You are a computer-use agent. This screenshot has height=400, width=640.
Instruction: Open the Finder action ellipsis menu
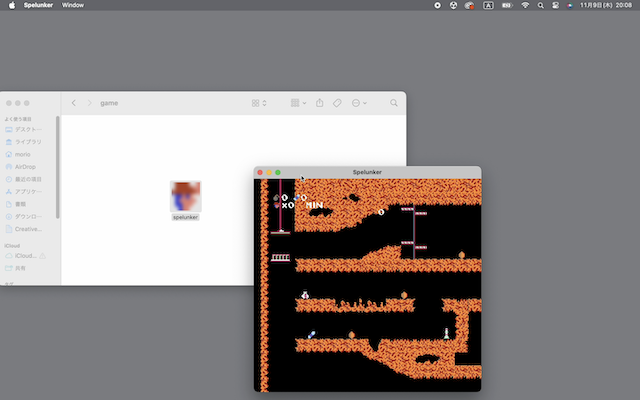[x=359, y=103]
